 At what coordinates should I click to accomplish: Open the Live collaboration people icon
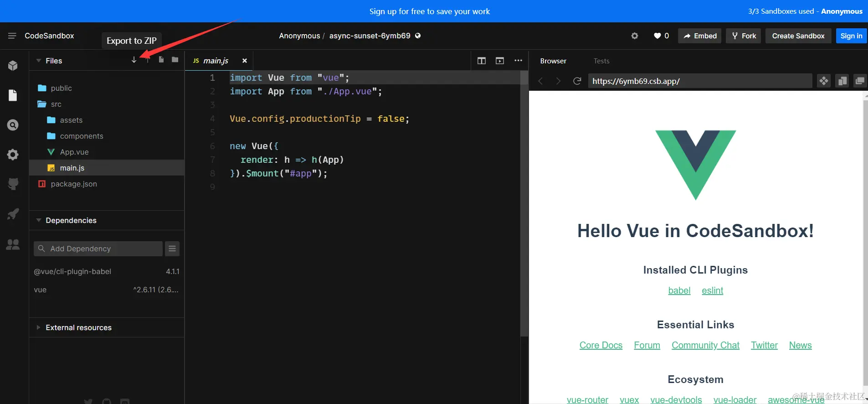tap(13, 244)
